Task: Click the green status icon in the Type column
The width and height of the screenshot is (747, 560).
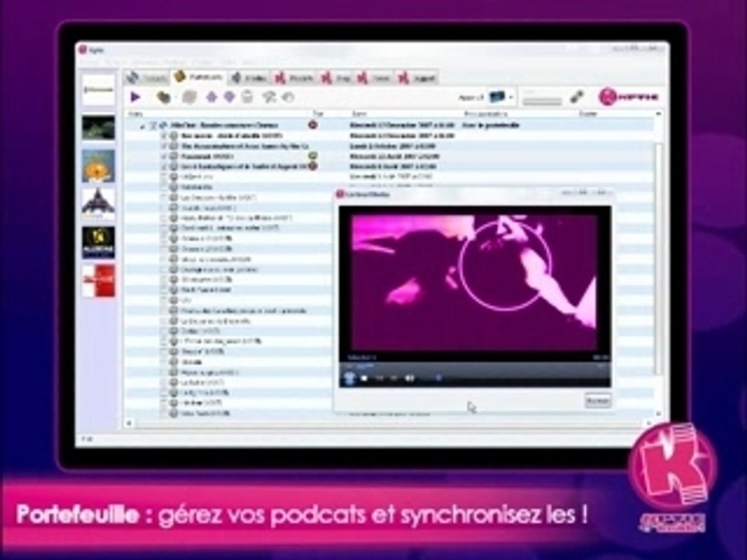Action: (x=313, y=156)
